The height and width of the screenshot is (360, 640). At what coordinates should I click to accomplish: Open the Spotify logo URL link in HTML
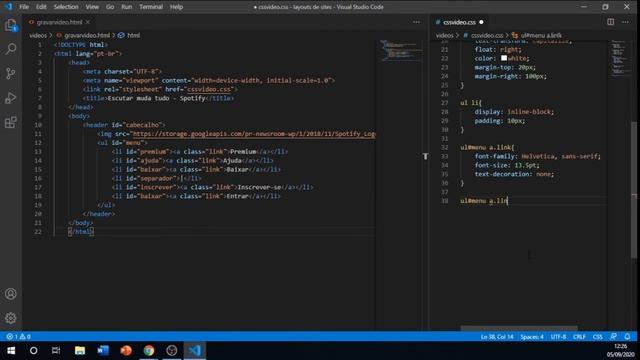(253, 134)
